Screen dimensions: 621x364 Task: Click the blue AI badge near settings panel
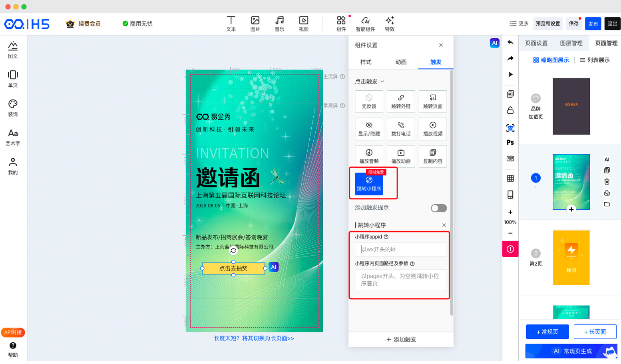pos(494,43)
